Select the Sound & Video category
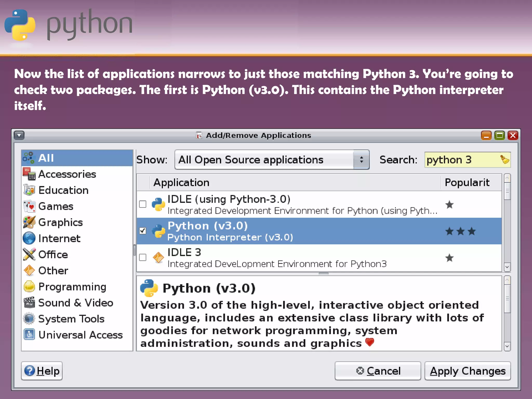Viewport: 532px width, 399px height. click(77, 303)
